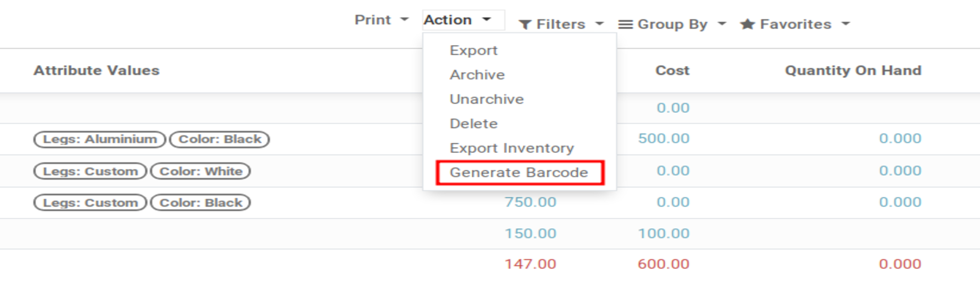
Task: Expand the Filters dropdown arrow
Action: point(599,24)
